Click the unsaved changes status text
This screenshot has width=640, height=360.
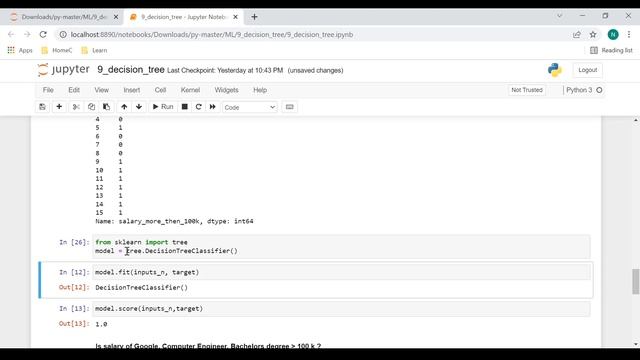[315, 71]
